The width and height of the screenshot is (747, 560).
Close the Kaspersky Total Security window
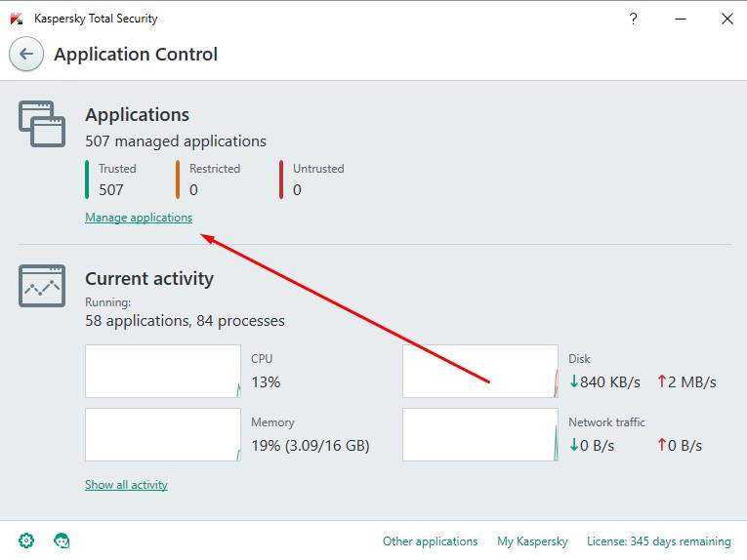pos(727,19)
